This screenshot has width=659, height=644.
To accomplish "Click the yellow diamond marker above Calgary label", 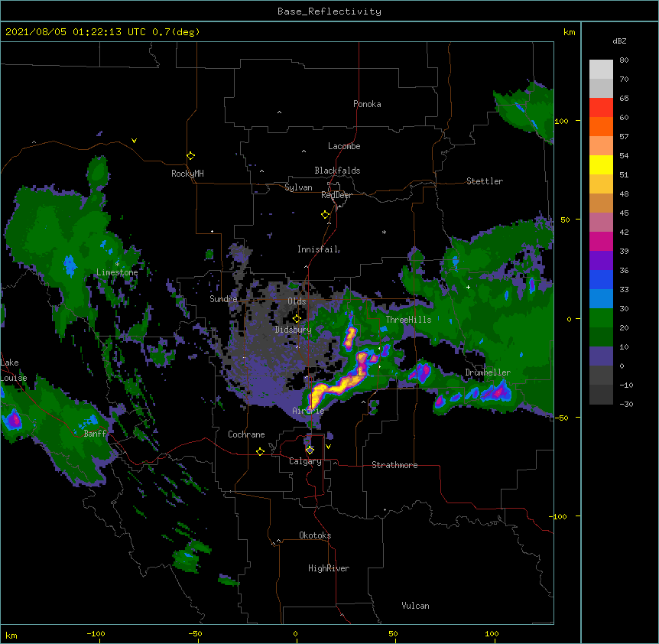I will 310,450.
